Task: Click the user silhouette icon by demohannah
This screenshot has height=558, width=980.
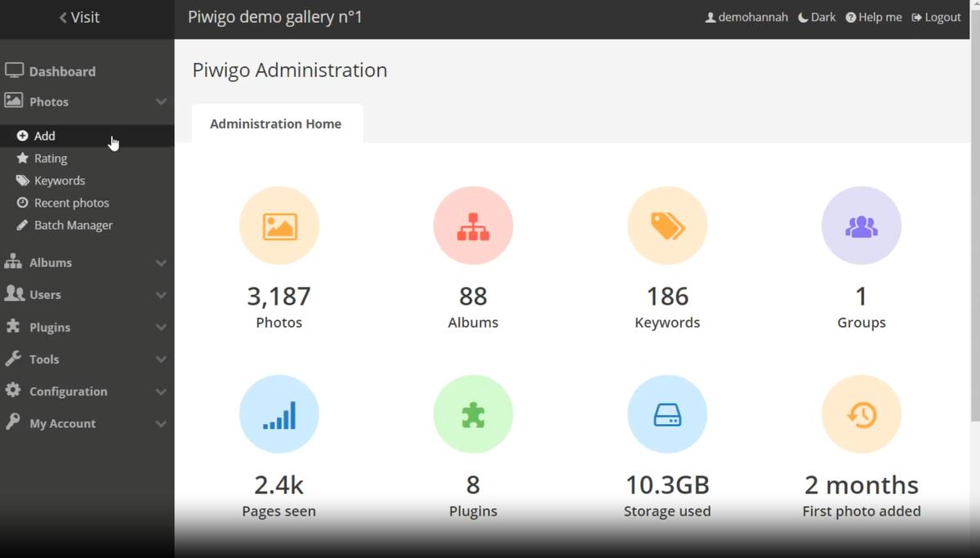Action: click(710, 17)
